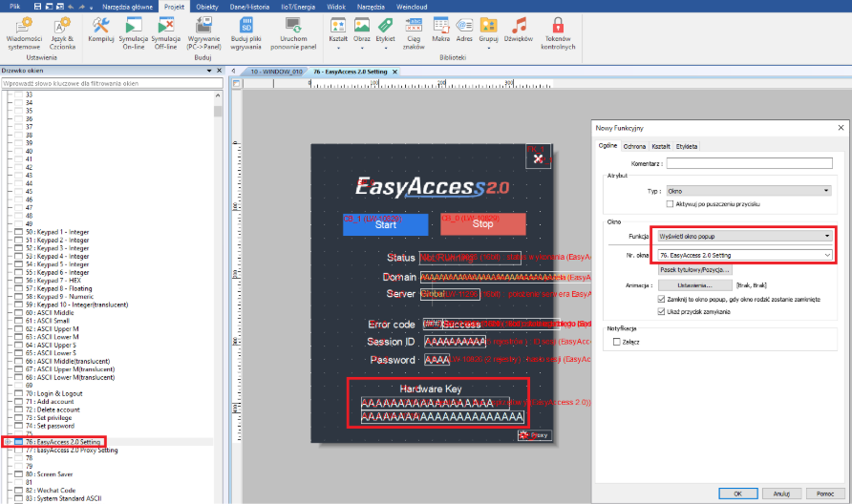Click the Komentarz input field
The width and height of the screenshot is (852, 504).
point(749,163)
